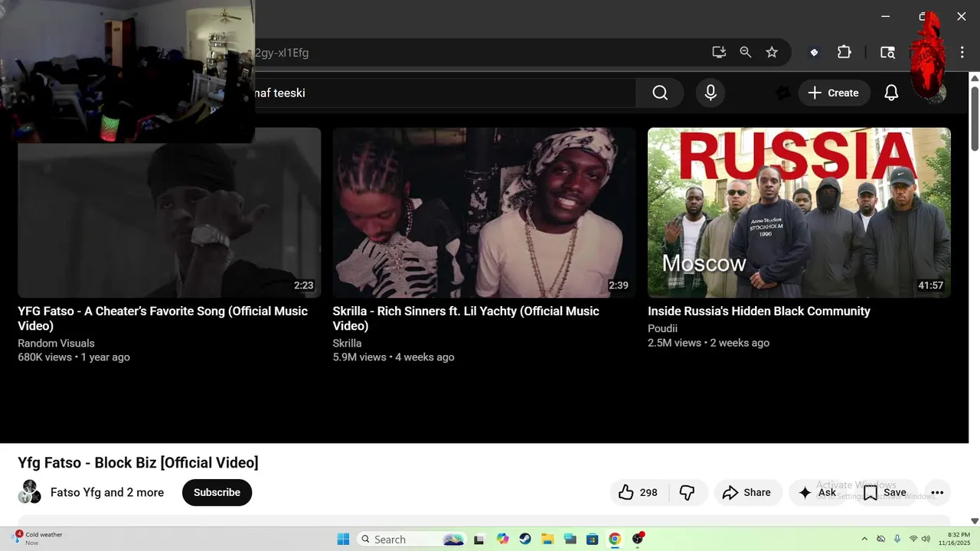Screen dimensions: 980x551
Task: Click the system tray microphone icon
Action: click(897, 539)
